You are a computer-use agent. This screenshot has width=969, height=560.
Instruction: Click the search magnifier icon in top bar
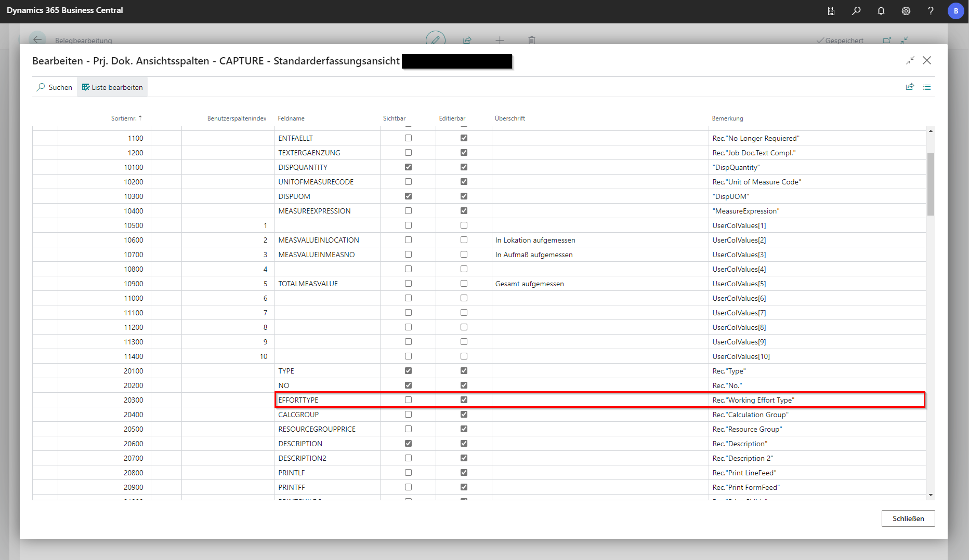[856, 11]
